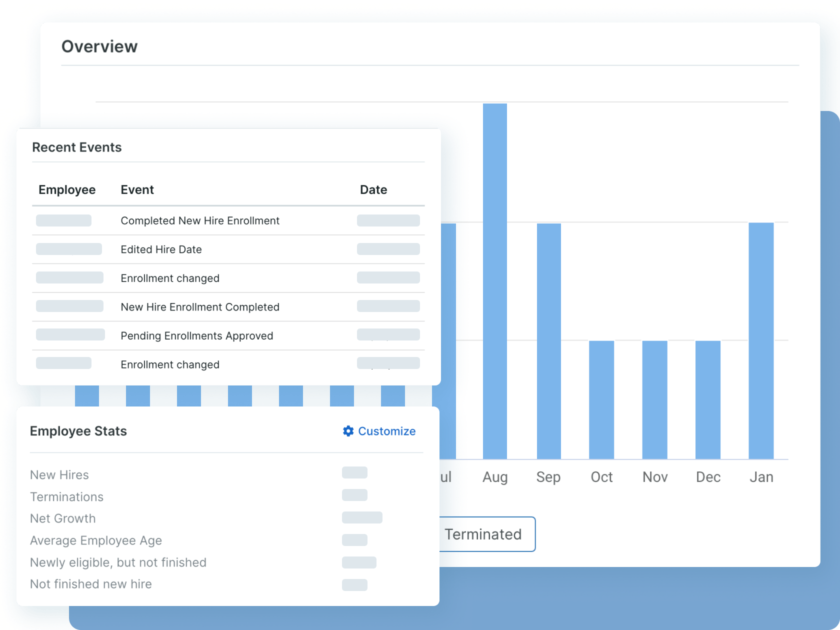
Task: Expand the Employee Stats panel
Action: point(78,430)
